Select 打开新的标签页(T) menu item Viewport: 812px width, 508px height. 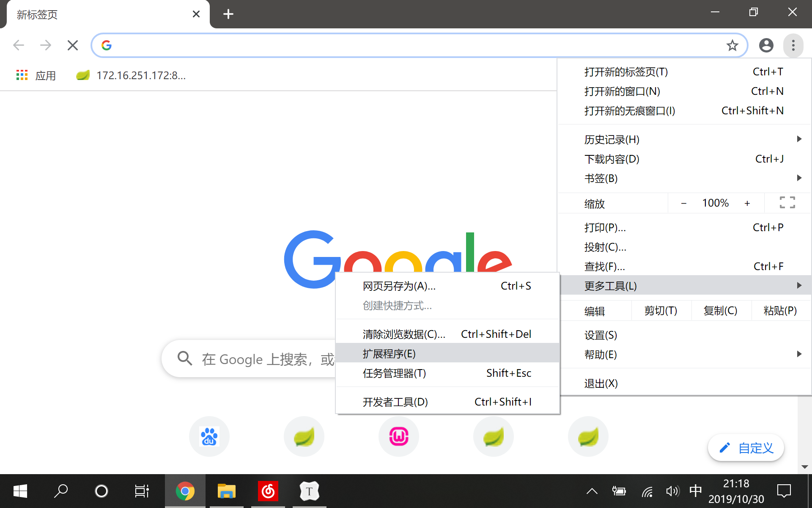coord(684,72)
